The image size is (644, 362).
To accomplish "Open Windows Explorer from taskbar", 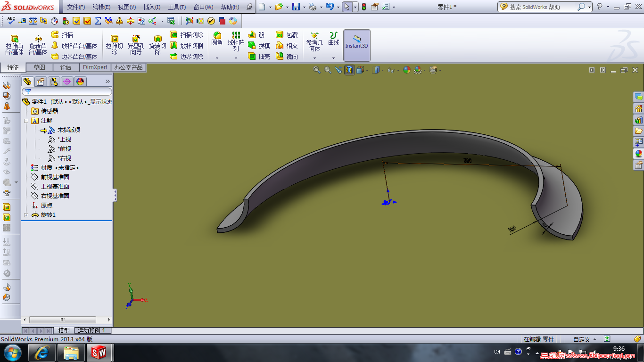I will (71, 352).
